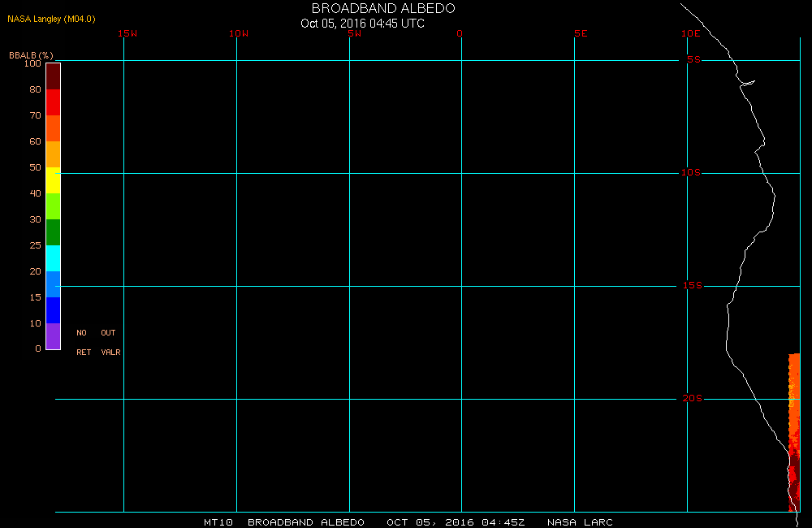The image size is (812, 528).
Task: Click the cyan 20-25% colorbar segment
Action: click(54, 258)
